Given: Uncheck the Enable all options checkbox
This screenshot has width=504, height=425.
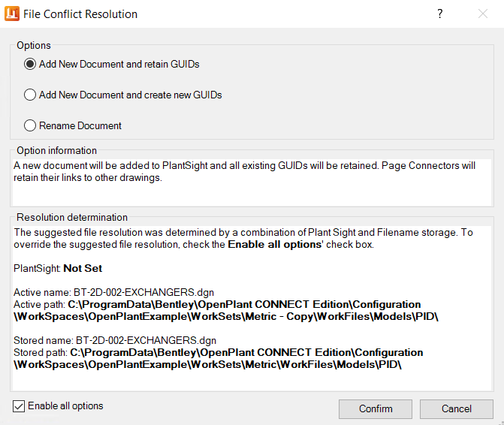Looking at the screenshot, I should tap(19, 406).
